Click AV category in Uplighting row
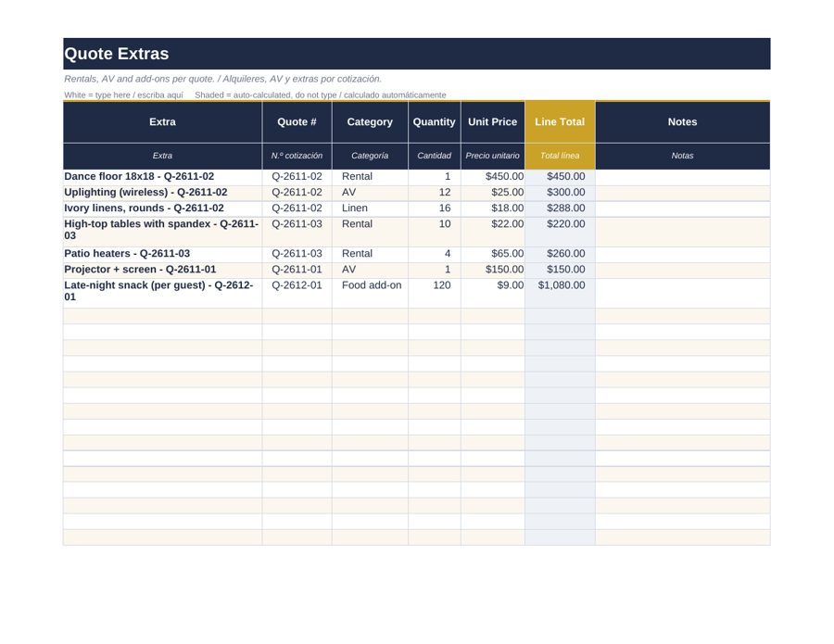834x644 pixels. [370, 193]
